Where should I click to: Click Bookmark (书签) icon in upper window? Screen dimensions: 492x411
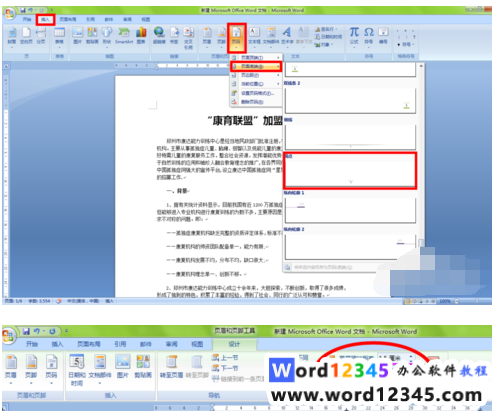(174, 36)
